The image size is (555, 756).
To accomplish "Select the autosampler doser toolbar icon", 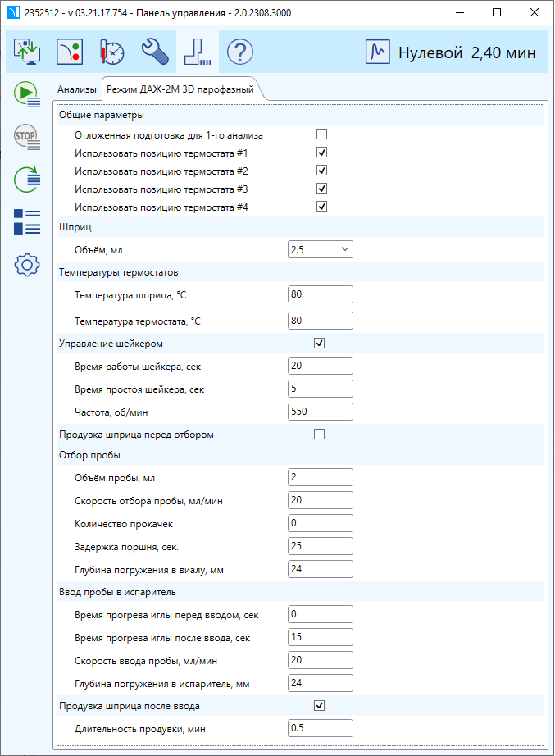I will 198,52.
